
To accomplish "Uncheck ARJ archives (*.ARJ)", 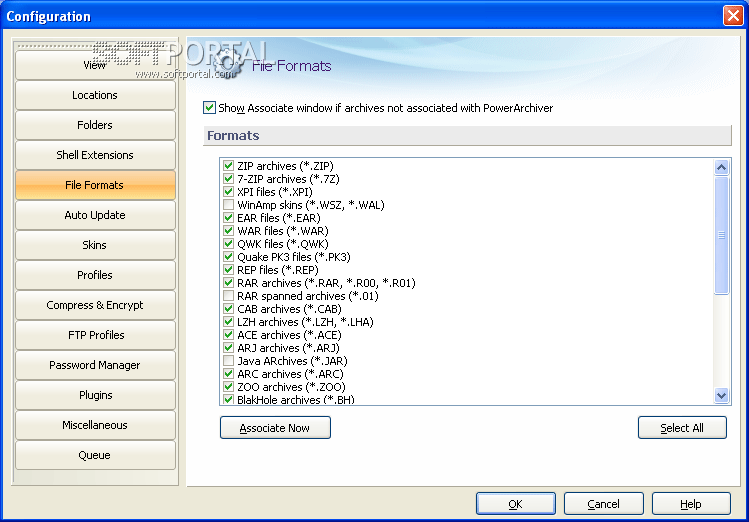I will coord(228,348).
